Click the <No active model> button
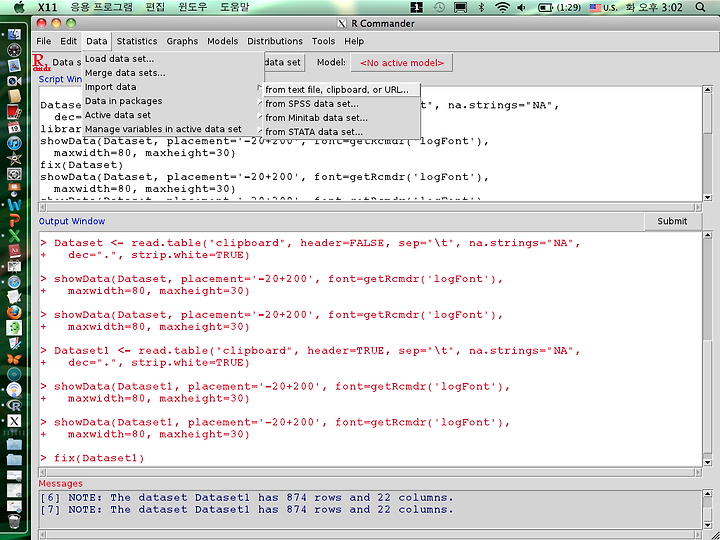Screen dimensions: 720x540 click(x=402, y=63)
